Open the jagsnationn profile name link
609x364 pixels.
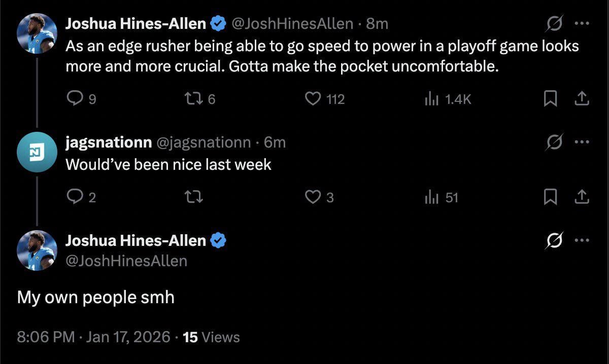[109, 142]
